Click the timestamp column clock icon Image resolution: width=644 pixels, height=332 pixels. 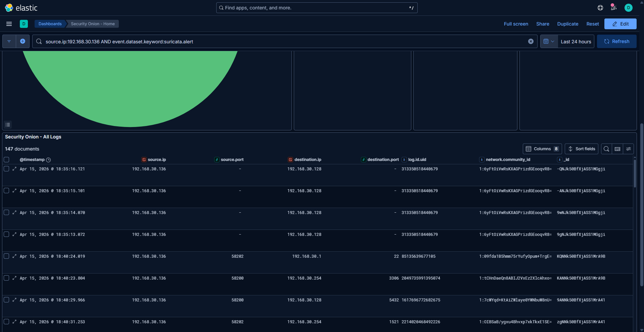48,160
